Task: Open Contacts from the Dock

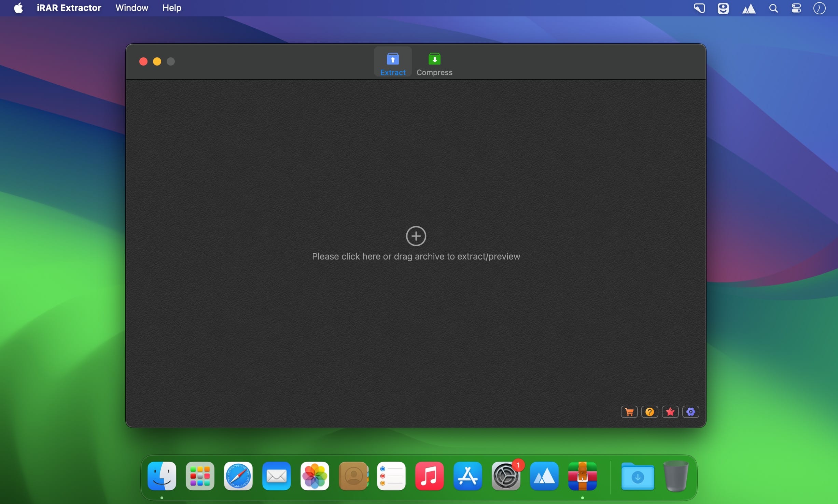Action: point(353,476)
